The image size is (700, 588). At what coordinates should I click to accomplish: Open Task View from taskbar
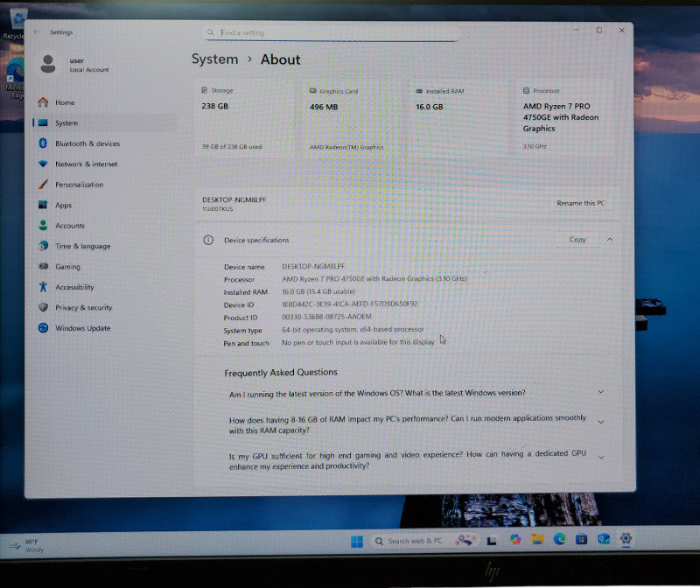pyautogui.click(x=492, y=541)
